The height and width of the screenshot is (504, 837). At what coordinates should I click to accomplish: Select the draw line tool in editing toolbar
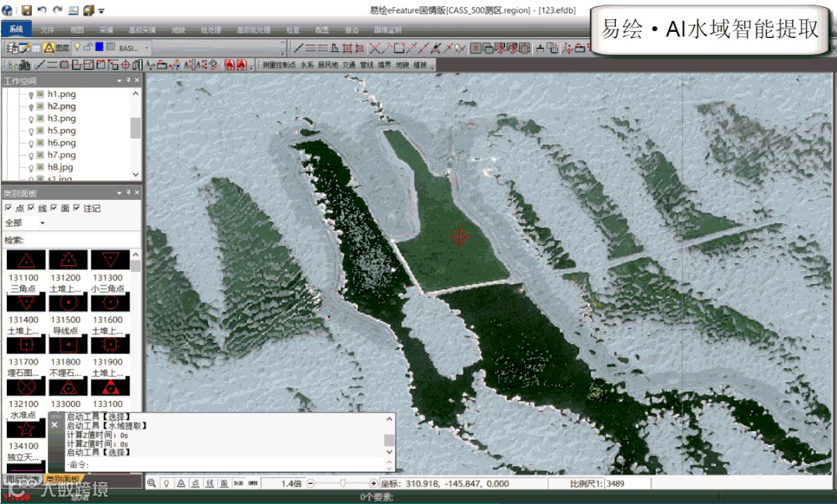coord(299,49)
